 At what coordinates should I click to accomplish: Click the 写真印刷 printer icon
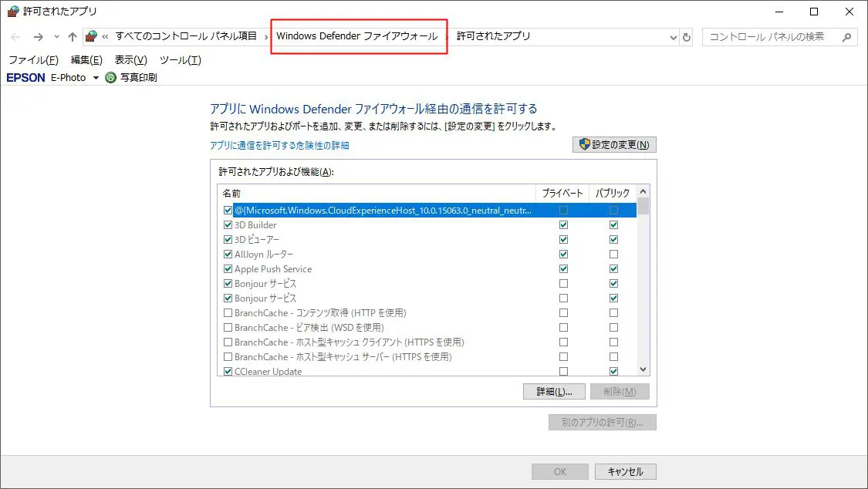111,78
